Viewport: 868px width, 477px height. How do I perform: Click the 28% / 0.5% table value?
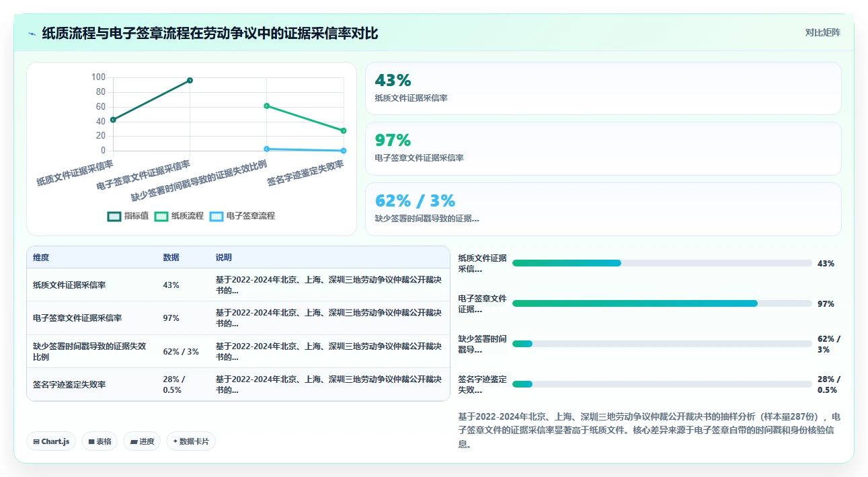(173, 385)
